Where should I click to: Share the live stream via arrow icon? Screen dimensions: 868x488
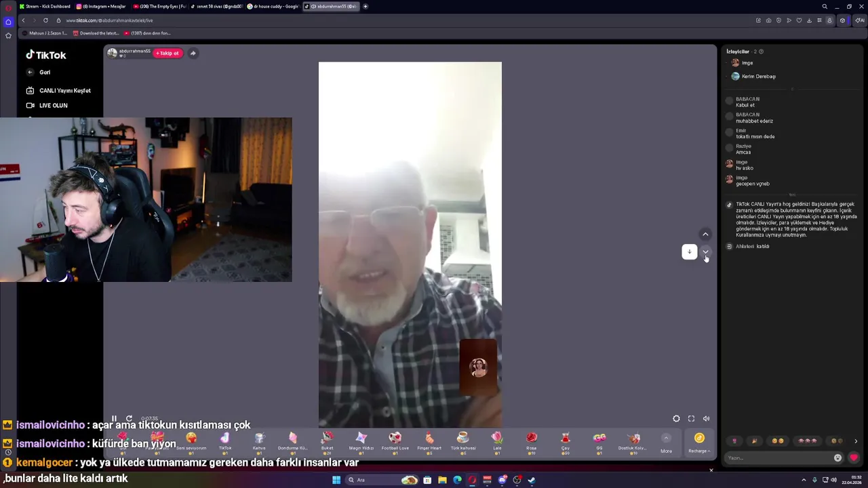[x=193, y=53]
